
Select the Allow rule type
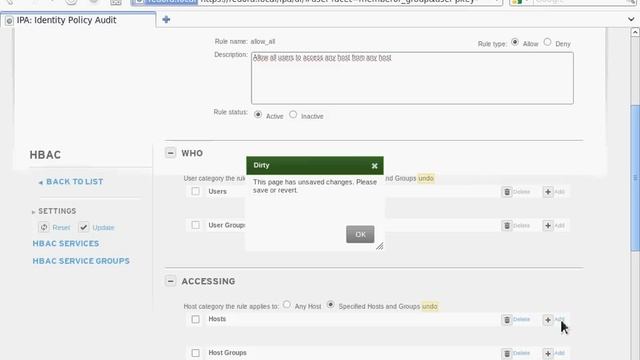pyautogui.click(x=515, y=42)
